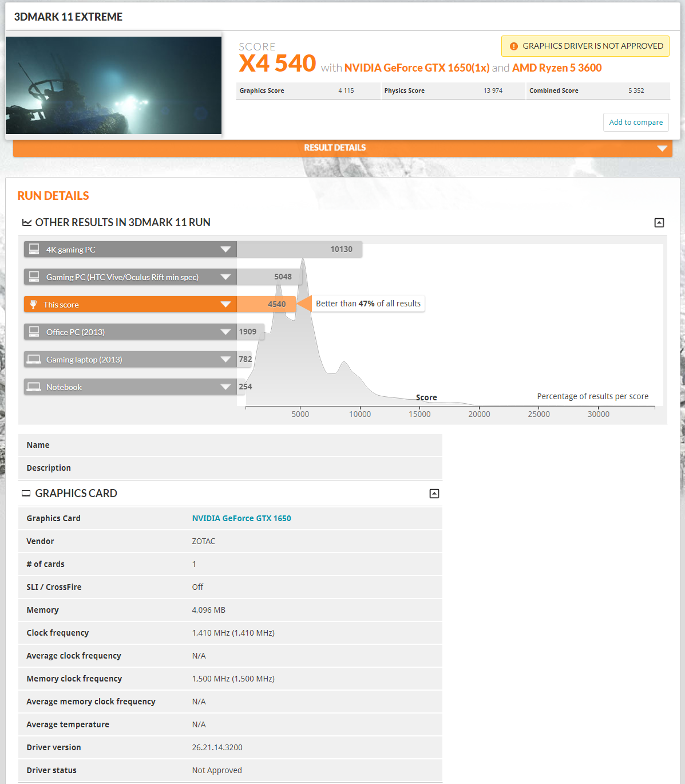The height and width of the screenshot is (784, 685).
Task: Click the SLI / CrossFire Off value
Action: tap(197, 587)
